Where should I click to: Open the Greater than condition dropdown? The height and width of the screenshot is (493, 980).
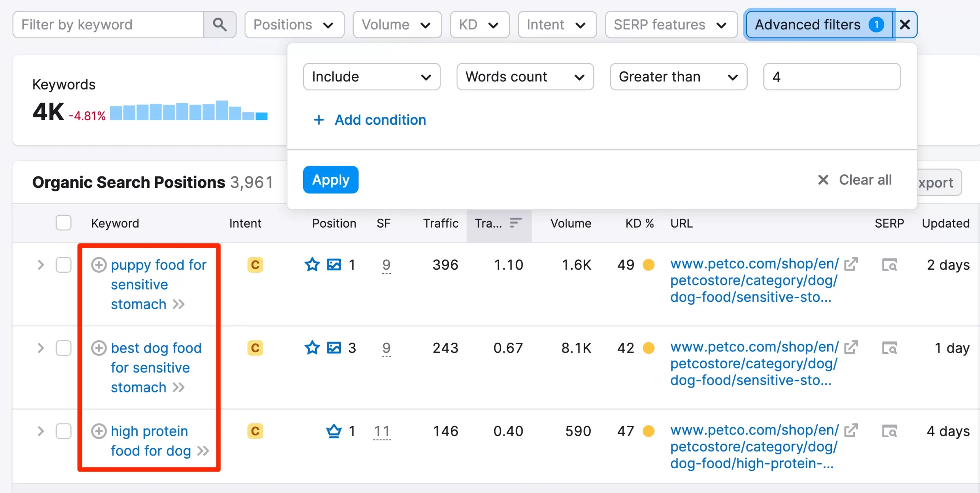[677, 77]
